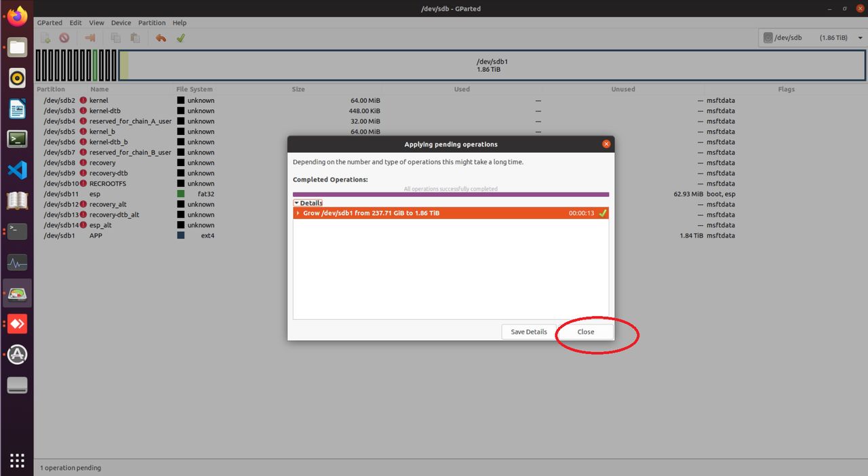Select the /dev/sdb13 recovery-dtb_alt row
This screenshot has height=476, width=868.
click(x=451, y=215)
